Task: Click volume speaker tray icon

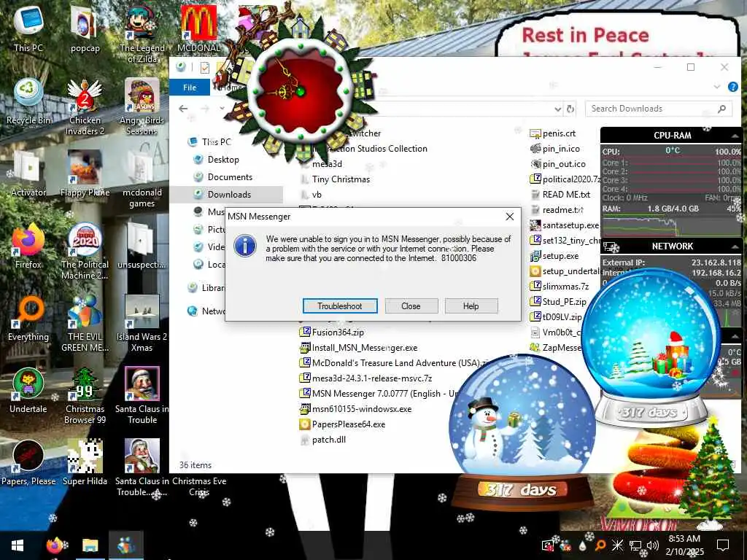Action: (653, 545)
